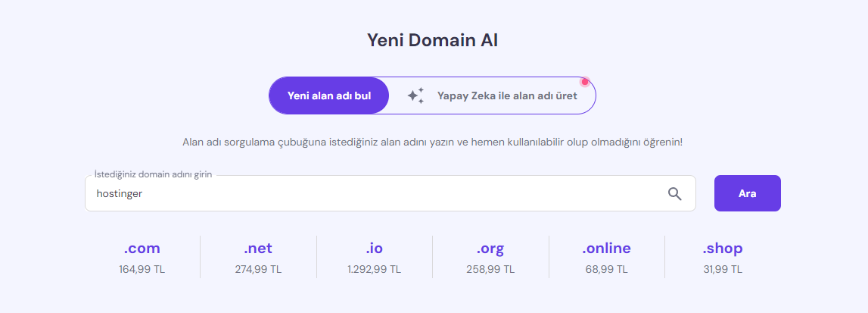The image size is (868, 313).
Task: Click the pink notification dot
Action: click(584, 82)
